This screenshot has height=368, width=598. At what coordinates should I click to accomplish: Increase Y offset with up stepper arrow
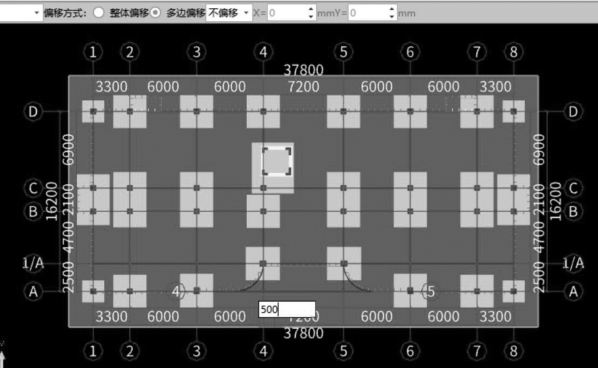point(392,9)
